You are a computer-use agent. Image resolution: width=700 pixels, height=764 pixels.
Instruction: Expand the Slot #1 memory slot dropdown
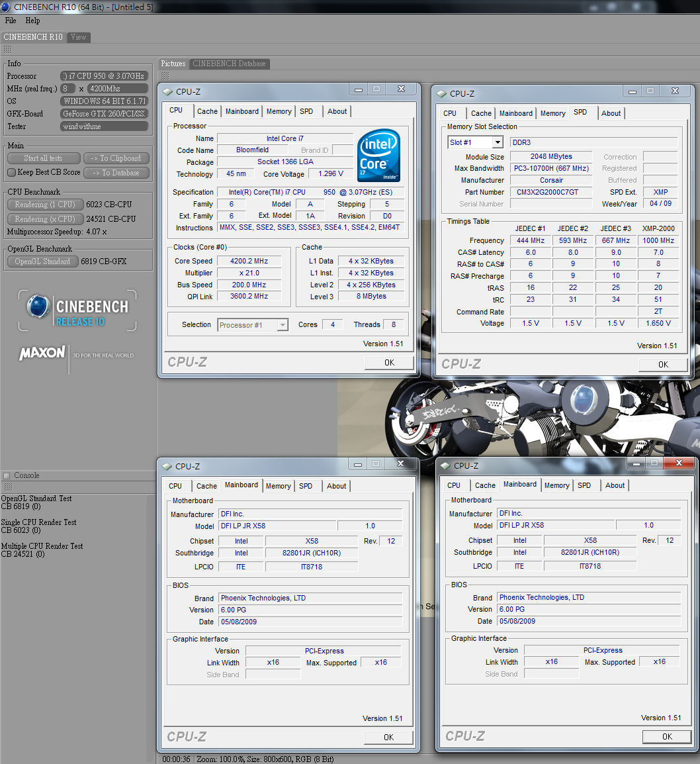tap(498, 143)
